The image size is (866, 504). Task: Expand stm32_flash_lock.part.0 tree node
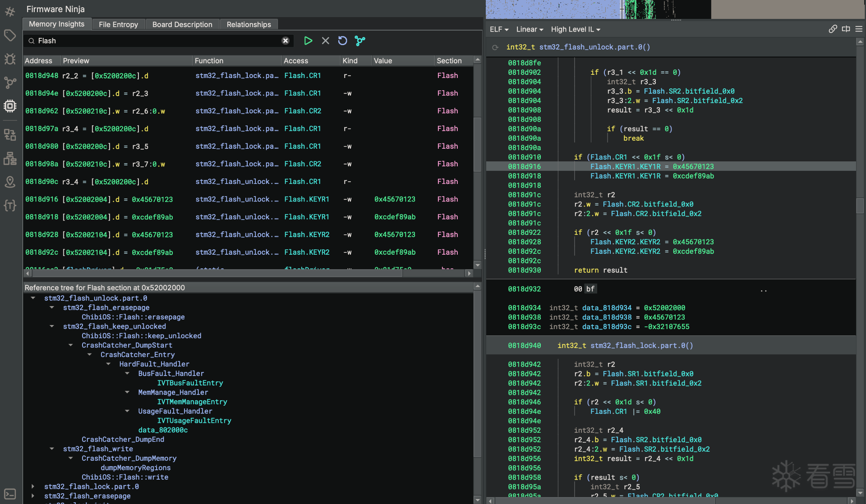pyautogui.click(x=33, y=486)
